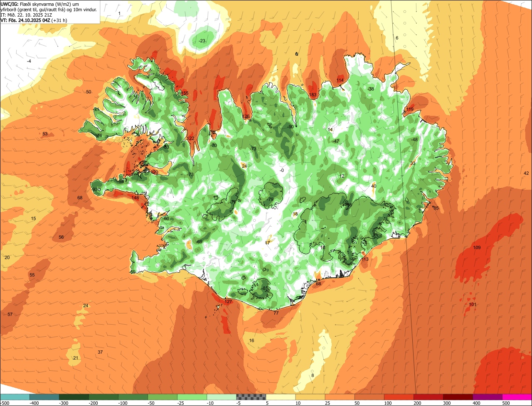This screenshot has width=532, height=406.
Task: Click the '-100' colorbar tick label
Action: (x=123, y=403)
